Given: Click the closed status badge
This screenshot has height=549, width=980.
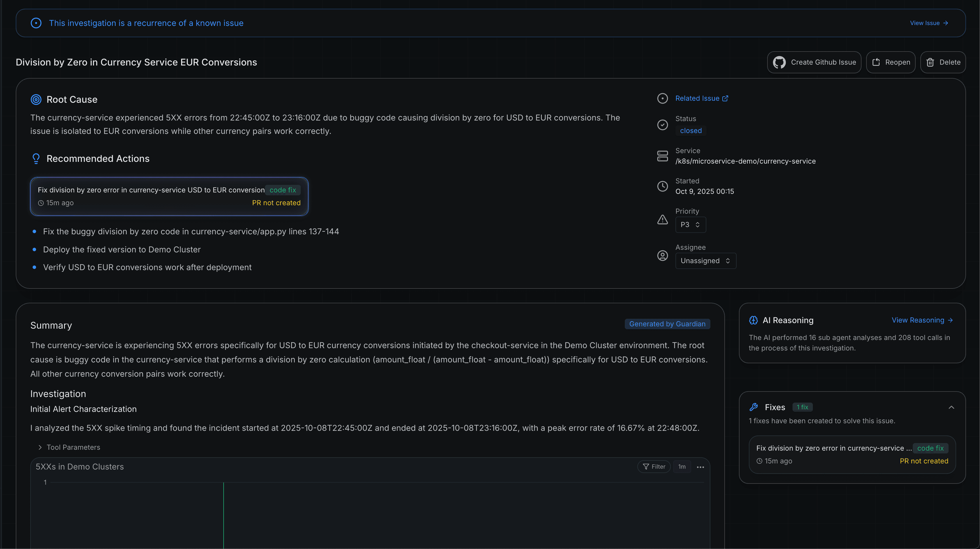Looking at the screenshot, I should [691, 131].
